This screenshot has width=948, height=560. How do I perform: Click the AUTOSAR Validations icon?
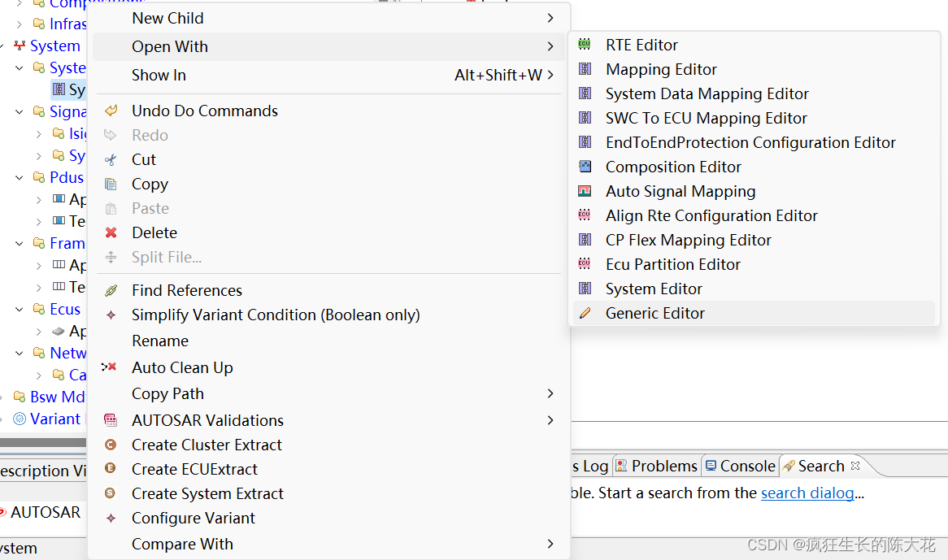coord(111,420)
